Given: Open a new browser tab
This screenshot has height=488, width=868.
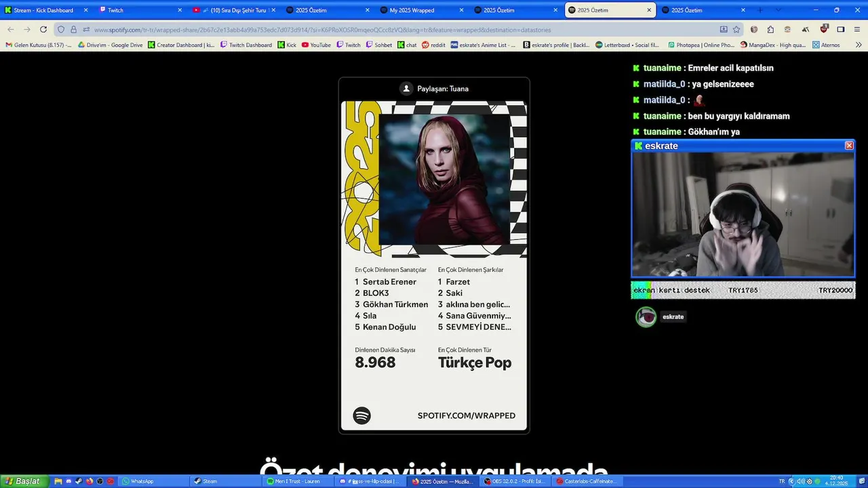Looking at the screenshot, I should 759,10.
